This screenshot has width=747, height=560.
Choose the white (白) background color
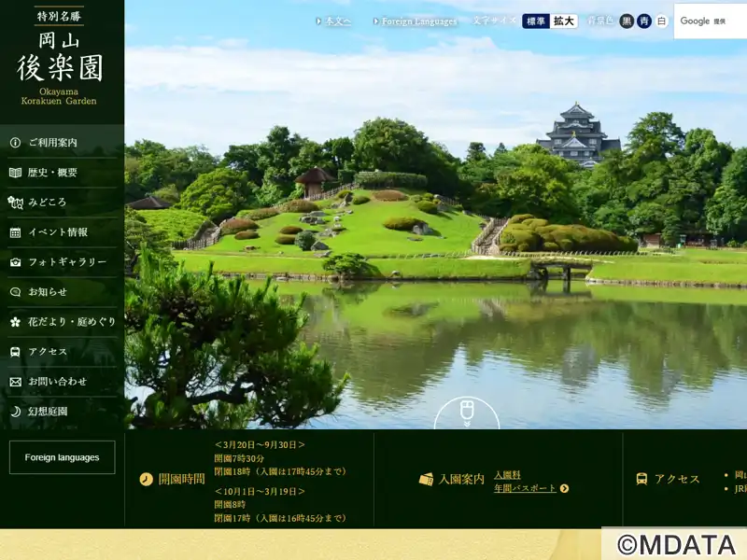coord(662,21)
